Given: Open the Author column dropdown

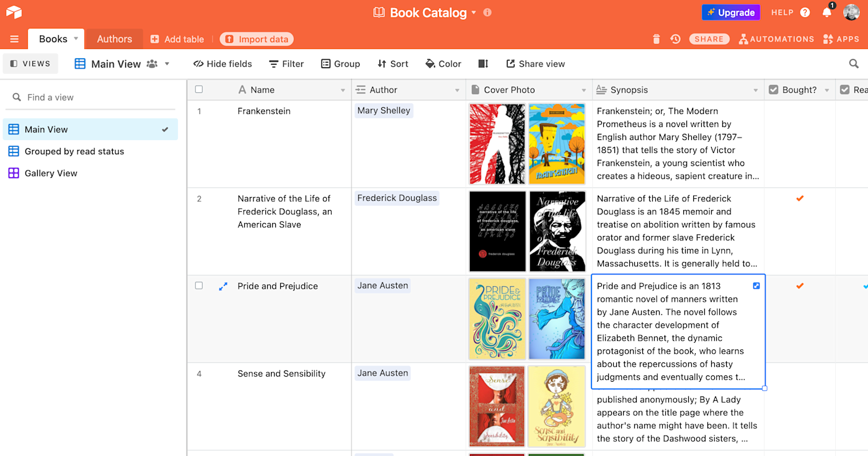Looking at the screenshot, I should coord(458,90).
